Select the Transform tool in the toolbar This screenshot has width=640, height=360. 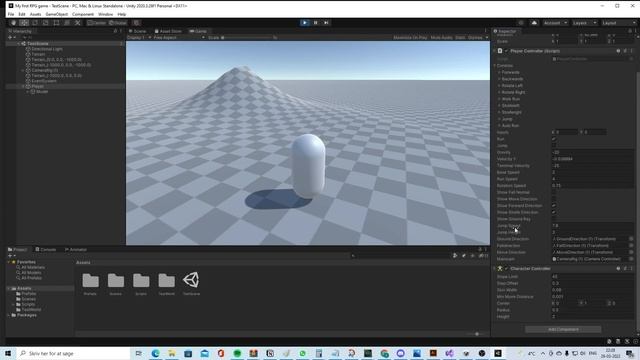tap(67, 23)
